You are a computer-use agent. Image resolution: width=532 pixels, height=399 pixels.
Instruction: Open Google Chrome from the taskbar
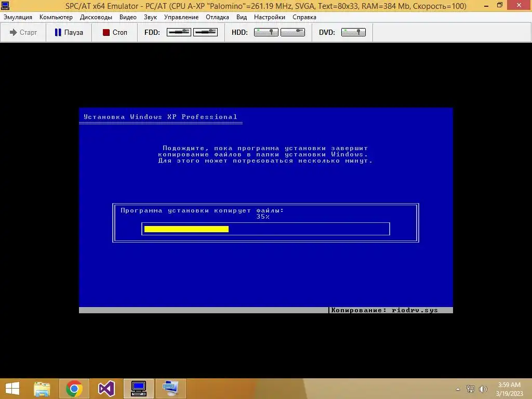click(x=74, y=389)
